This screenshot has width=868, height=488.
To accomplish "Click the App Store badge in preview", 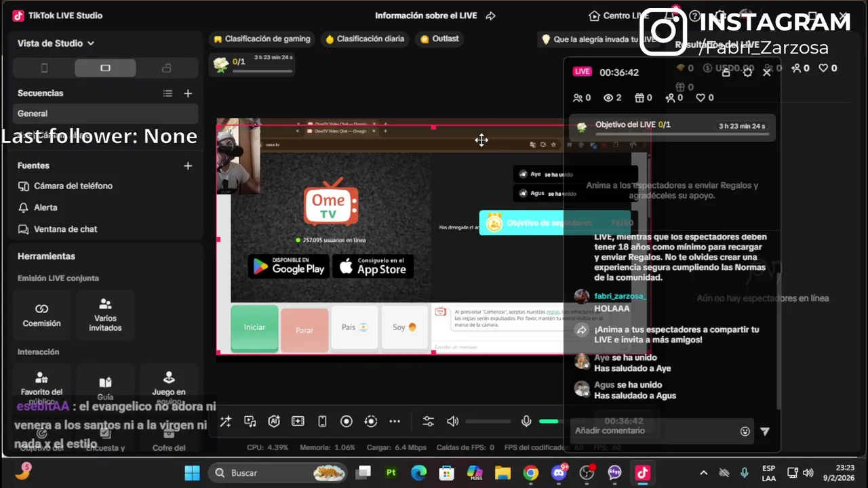I will [373, 266].
